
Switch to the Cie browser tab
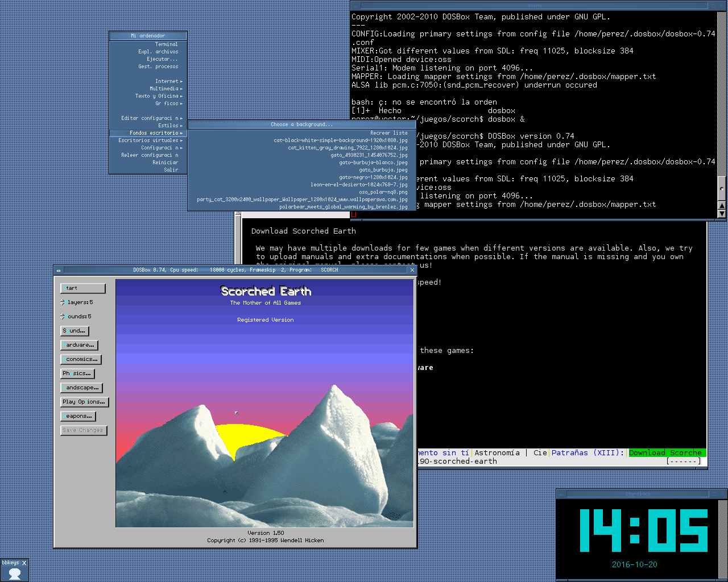[x=540, y=453]
